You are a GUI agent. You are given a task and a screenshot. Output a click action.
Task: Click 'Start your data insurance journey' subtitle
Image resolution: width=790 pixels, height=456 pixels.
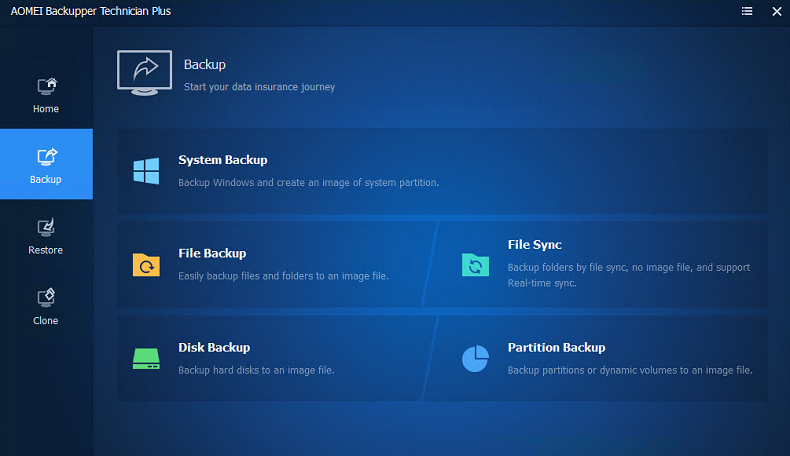259,87
